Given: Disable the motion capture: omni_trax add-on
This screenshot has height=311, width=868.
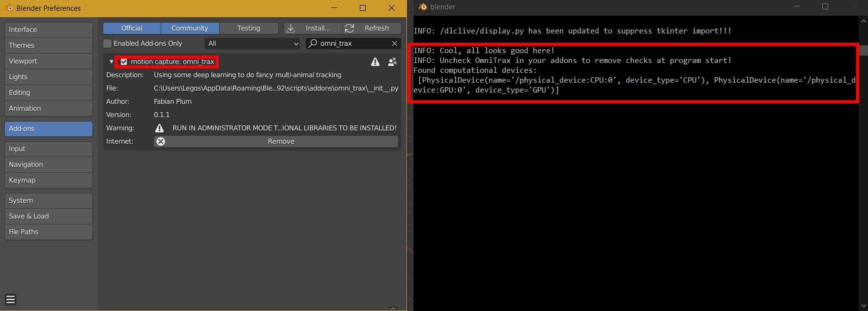Looking at the screenshot, I should [x=124, y=62].
